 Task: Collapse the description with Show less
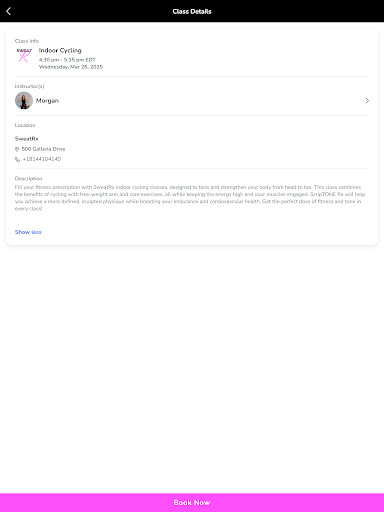click(x=28, y=232)
